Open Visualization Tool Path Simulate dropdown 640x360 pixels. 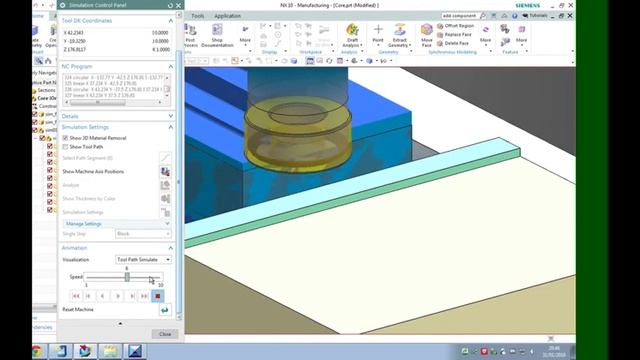pos(143,260)
